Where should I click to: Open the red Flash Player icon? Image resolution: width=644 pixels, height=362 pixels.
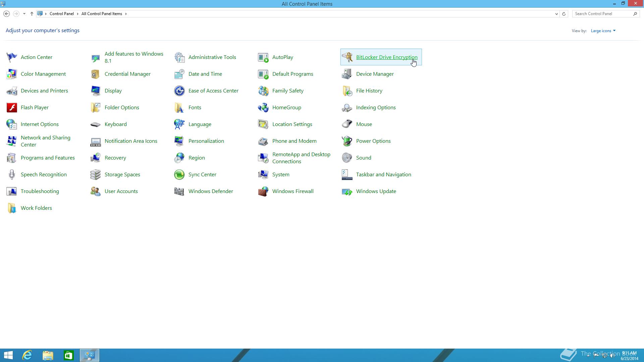tap(12, 108)
